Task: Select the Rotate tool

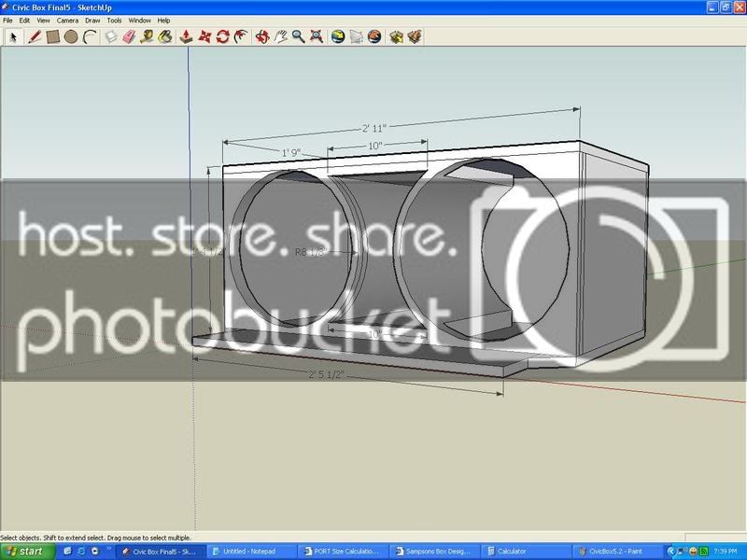Action: pos(222,36)
